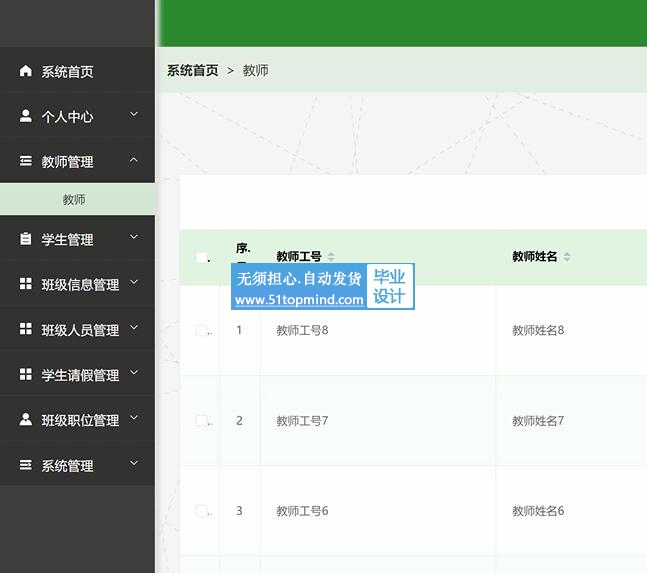This screenshot has height=573, width=647.
Task: Click the 教师姓名7 cell
Action: click(x=538, y=420)
